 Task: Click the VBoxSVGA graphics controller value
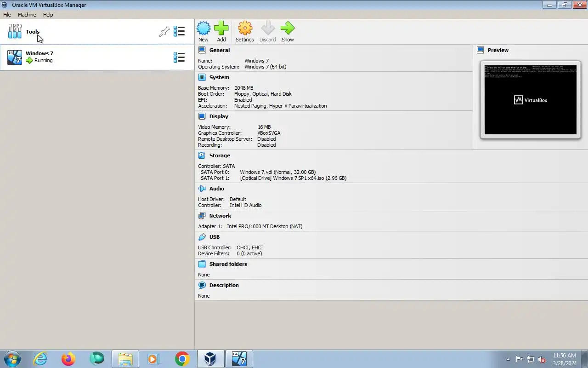pos(269,133)
